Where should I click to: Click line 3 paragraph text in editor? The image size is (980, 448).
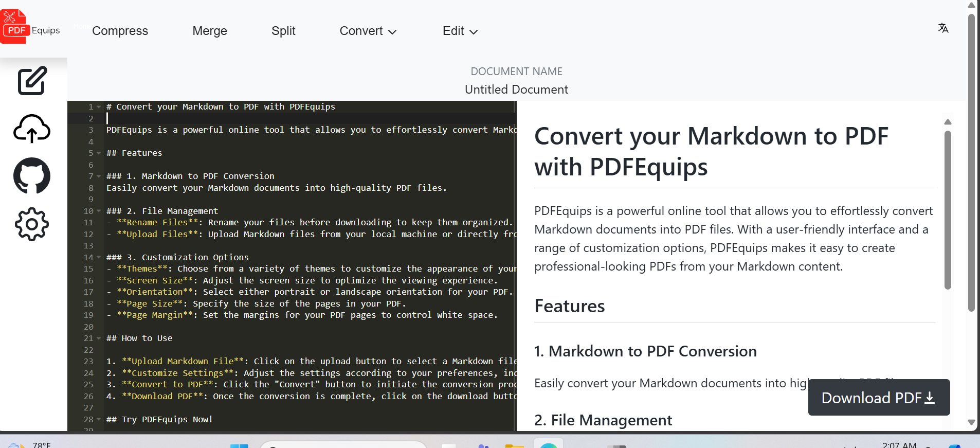(x=311, y=130)
